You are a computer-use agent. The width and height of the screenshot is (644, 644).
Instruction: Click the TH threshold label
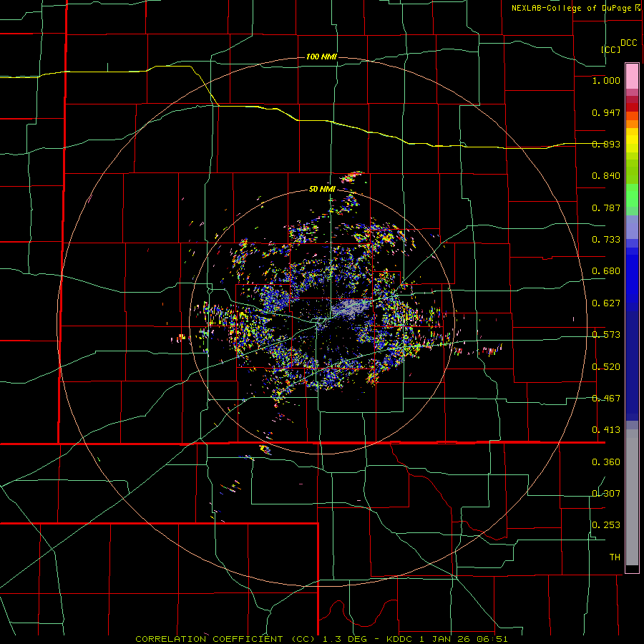point(615,557)
